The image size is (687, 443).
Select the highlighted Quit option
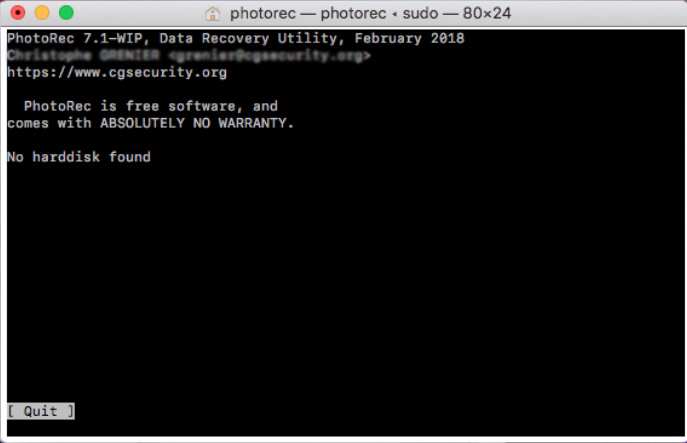[41, 411]
